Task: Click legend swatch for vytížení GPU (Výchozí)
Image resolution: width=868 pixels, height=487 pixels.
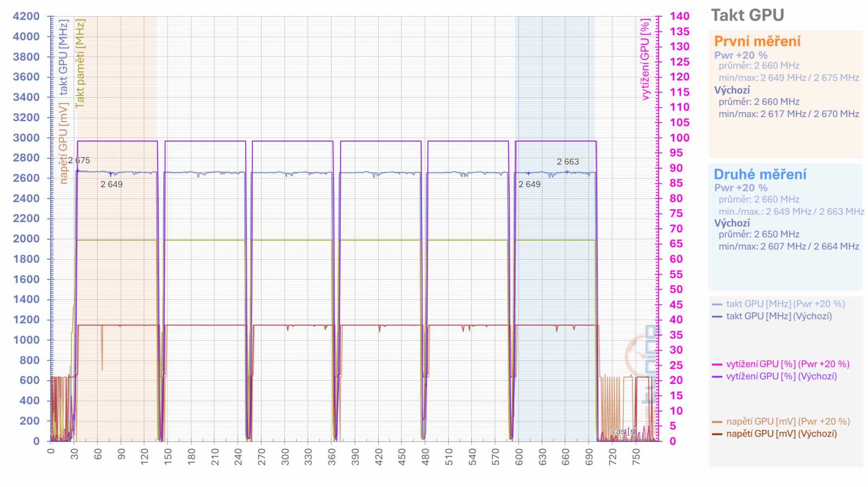Action: tap(717, 376)
